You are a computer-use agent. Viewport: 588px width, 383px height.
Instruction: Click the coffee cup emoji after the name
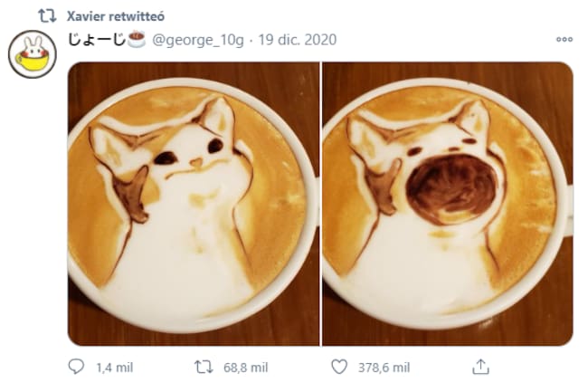(x=137, y=40)
